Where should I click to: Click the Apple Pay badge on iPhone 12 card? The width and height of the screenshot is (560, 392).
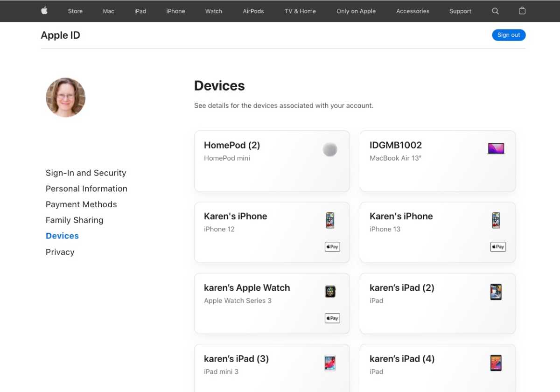332,247
